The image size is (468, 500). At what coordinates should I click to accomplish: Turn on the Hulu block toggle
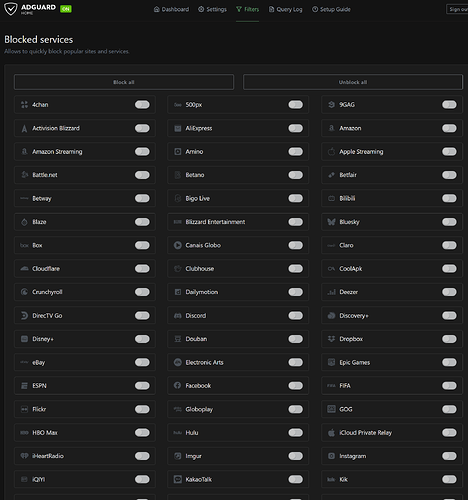296,432
